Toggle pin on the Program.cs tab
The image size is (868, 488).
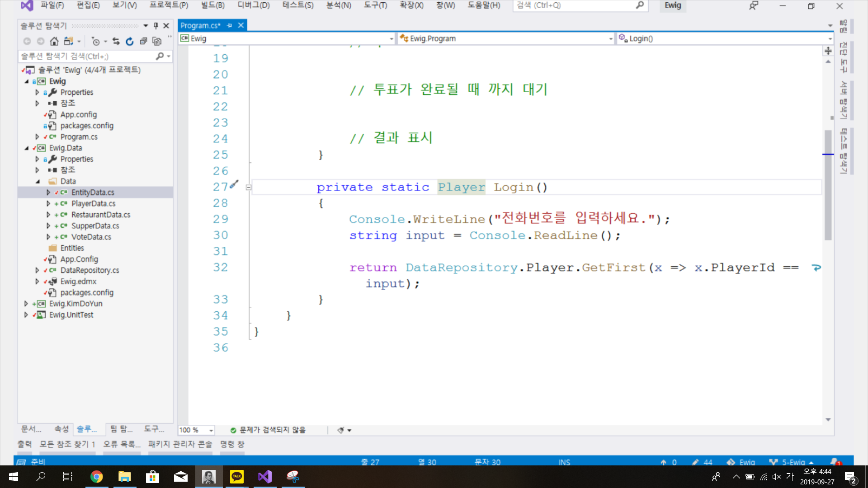click(230, 26)
